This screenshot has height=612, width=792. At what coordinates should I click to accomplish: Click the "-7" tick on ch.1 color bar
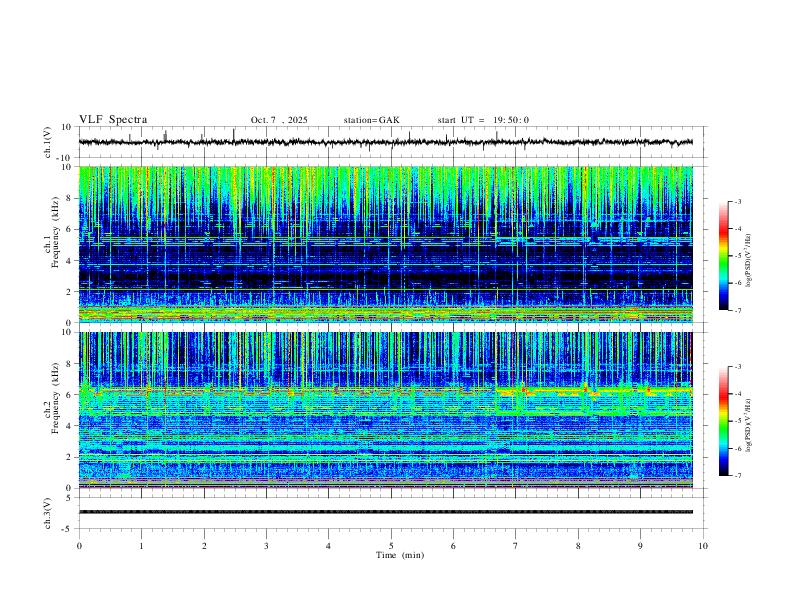coord(737,310)
